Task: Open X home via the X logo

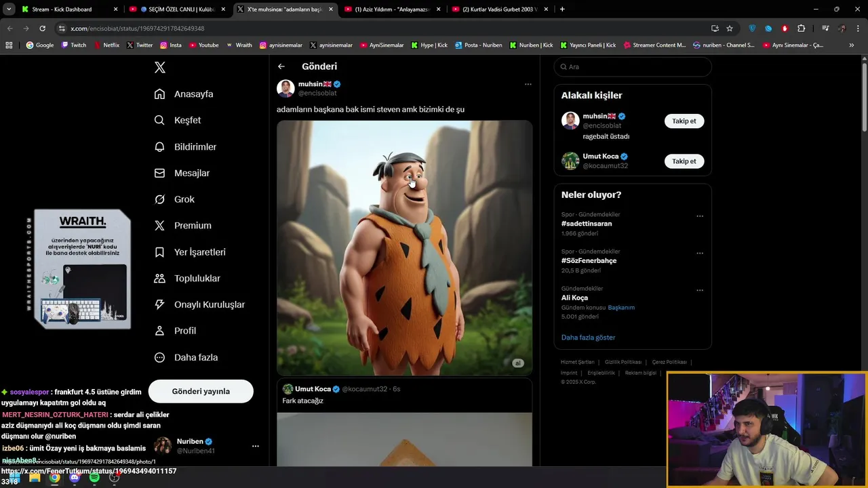Action: [x=160, y=67]
